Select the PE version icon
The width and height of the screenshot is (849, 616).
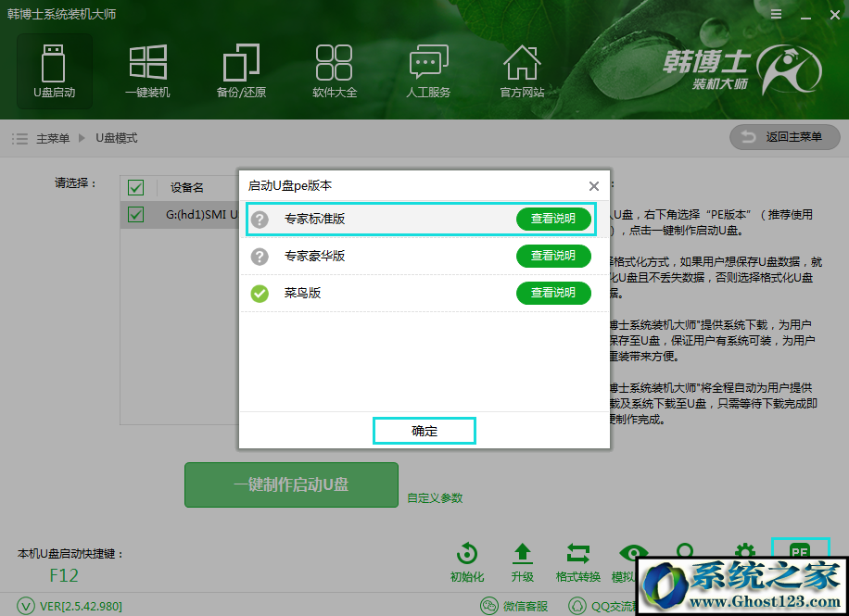(800, 549)
